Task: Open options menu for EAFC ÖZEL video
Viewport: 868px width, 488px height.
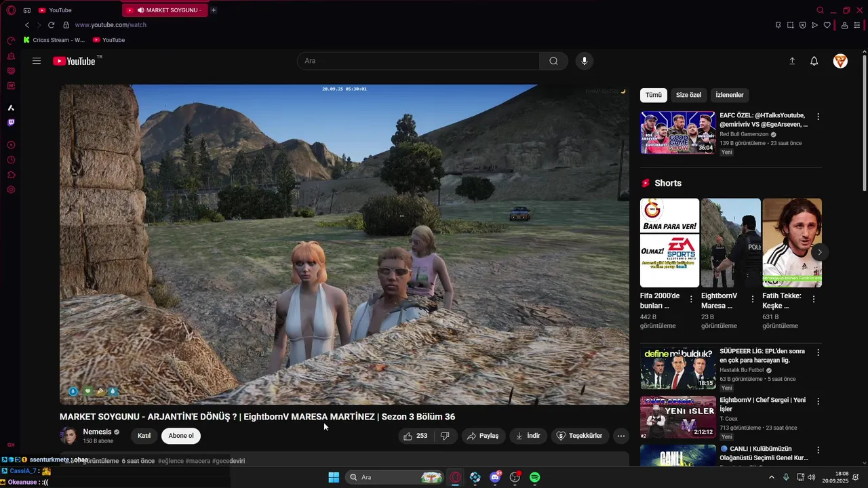Action: (x=818, y=117)
